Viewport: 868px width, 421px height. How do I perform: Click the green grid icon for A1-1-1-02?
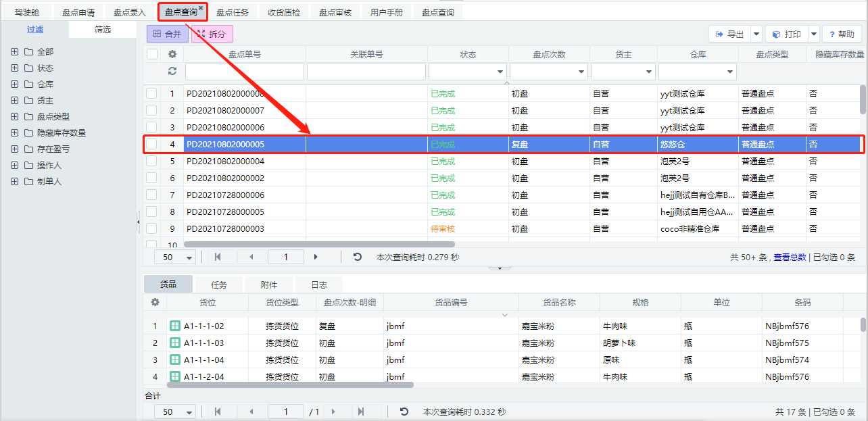click(175, 326)
